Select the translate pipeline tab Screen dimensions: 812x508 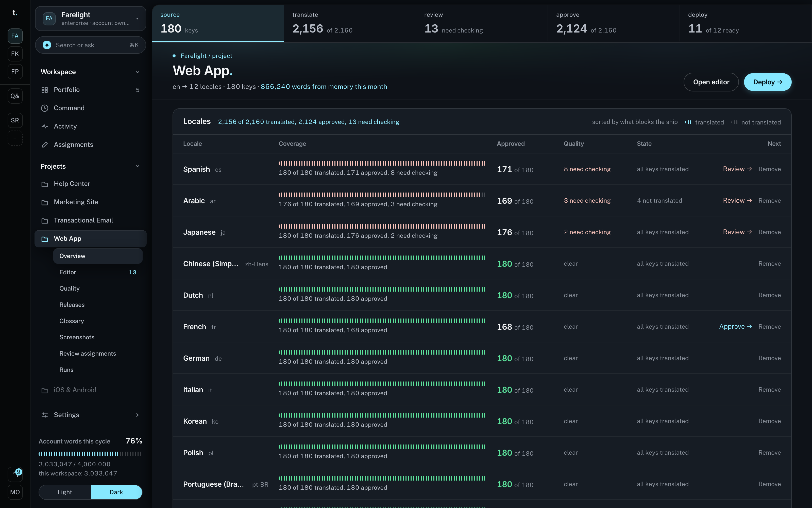[350, 24]
